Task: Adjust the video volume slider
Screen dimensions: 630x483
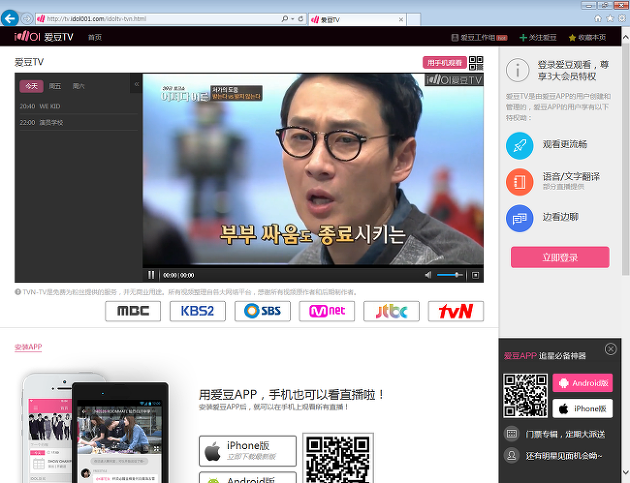Action: point(450,275)
